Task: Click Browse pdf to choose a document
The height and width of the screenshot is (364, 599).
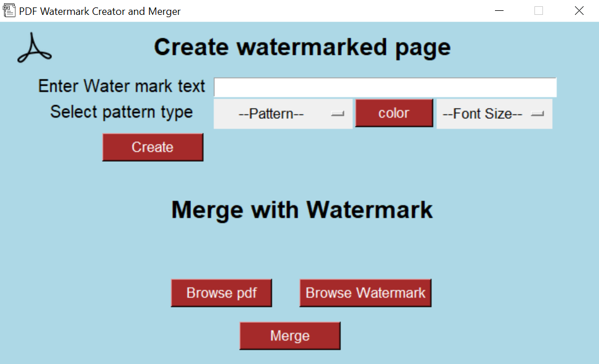Action: tap(221, 293)
